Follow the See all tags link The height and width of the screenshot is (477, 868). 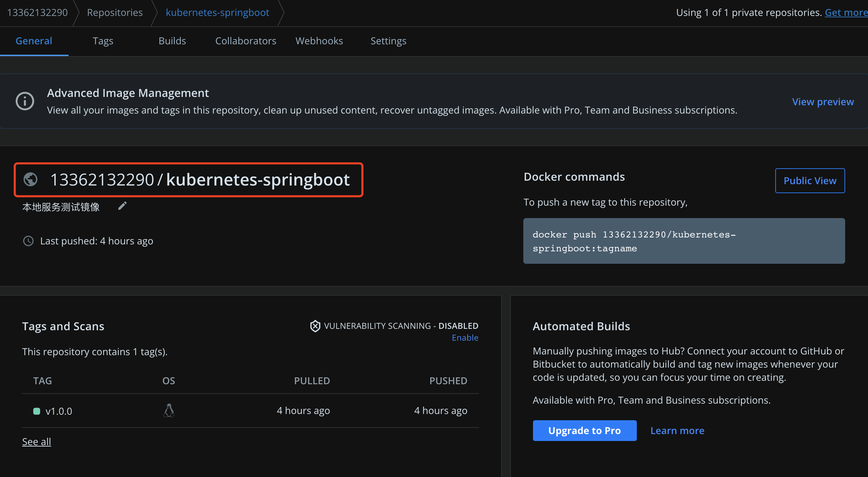37,442
